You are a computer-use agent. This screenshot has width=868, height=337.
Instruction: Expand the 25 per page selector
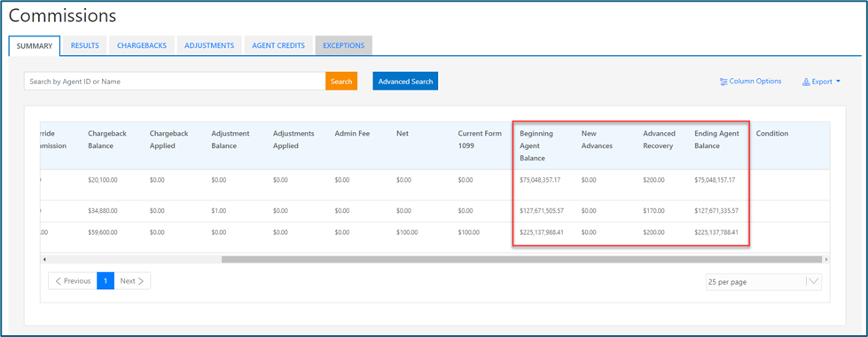tap(764, 282)
